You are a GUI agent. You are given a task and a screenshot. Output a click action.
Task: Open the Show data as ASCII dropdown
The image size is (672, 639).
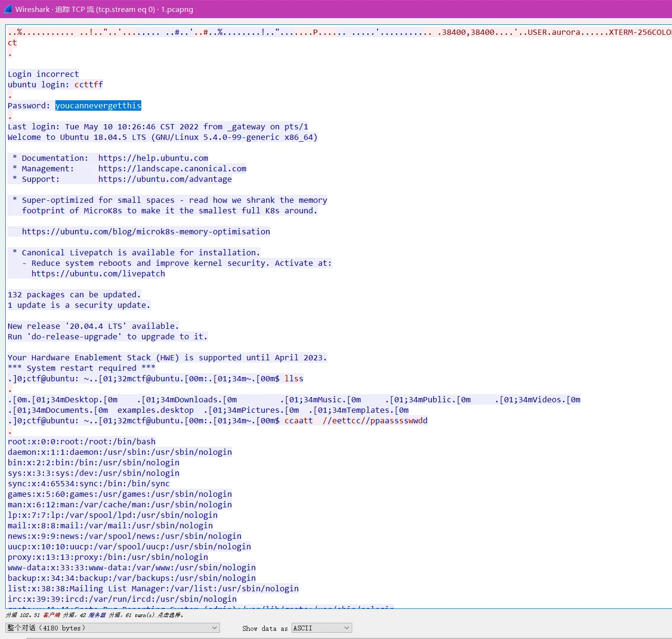click(x=322, y=628)
